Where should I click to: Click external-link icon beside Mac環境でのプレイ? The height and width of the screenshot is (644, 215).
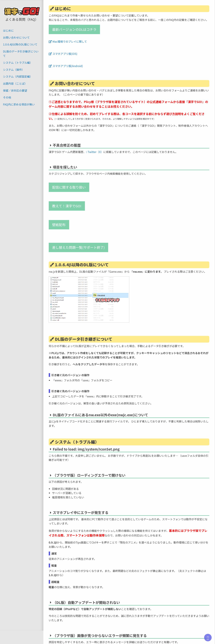(x=50, y=42)
